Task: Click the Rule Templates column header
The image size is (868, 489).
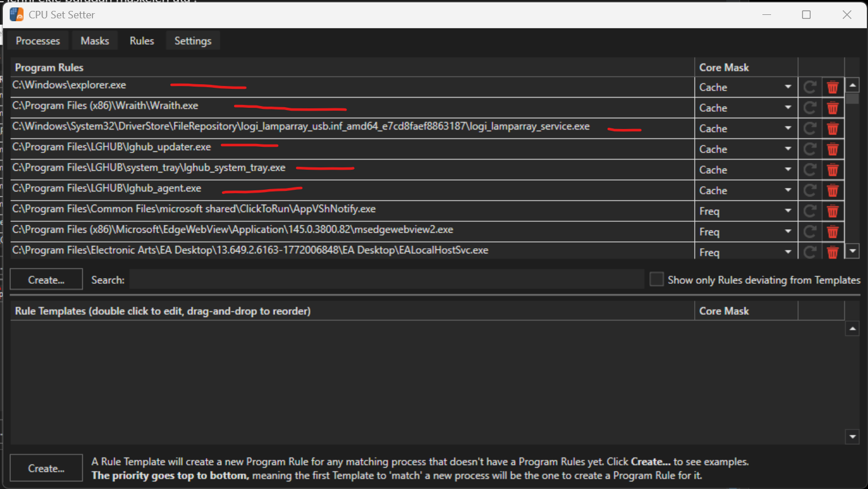Action: click(352, 311)
